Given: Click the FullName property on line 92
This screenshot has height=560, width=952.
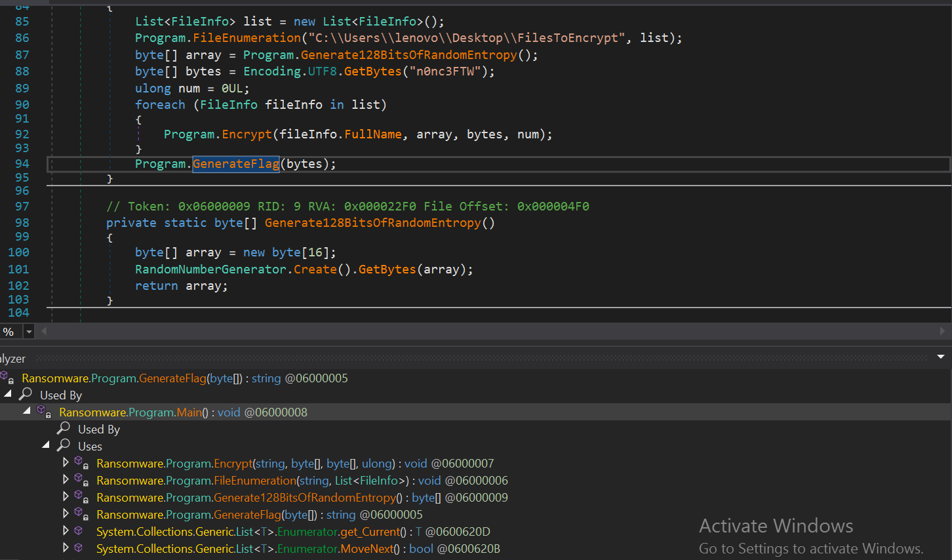Looking at the screenshot, I should 373,134.
